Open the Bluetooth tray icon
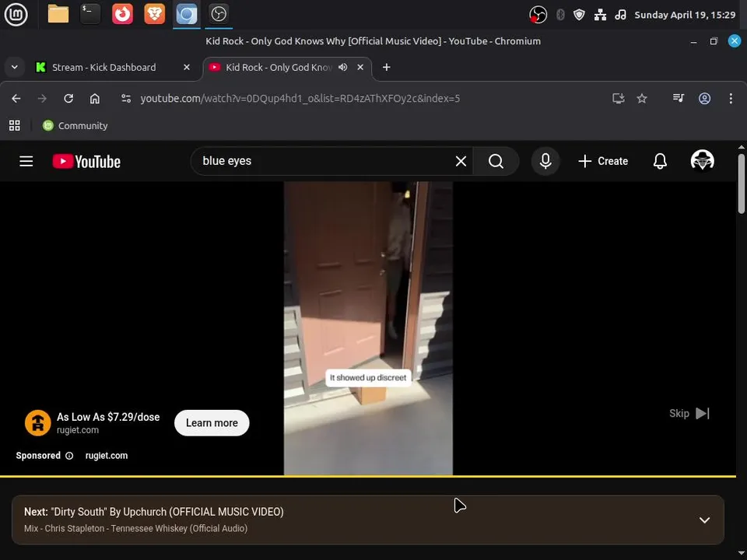This screenshot has width=747, height=560. (x=561, y=15)
